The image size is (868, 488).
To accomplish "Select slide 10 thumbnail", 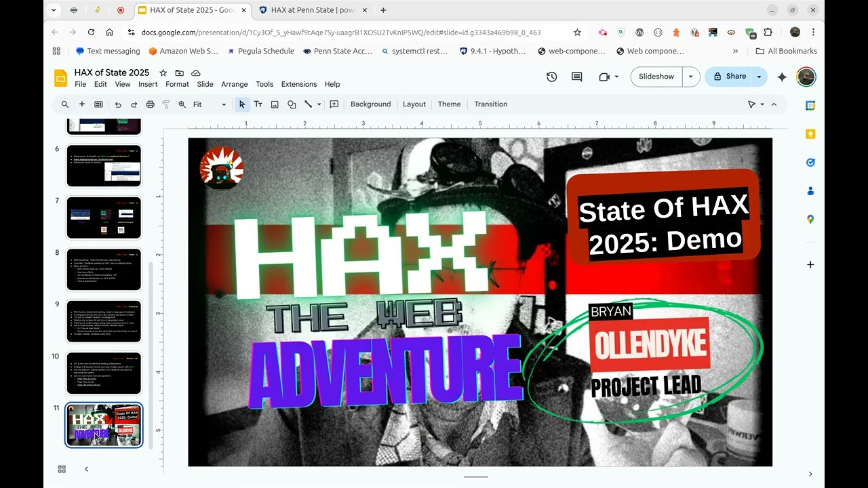I will pos(104,373).
